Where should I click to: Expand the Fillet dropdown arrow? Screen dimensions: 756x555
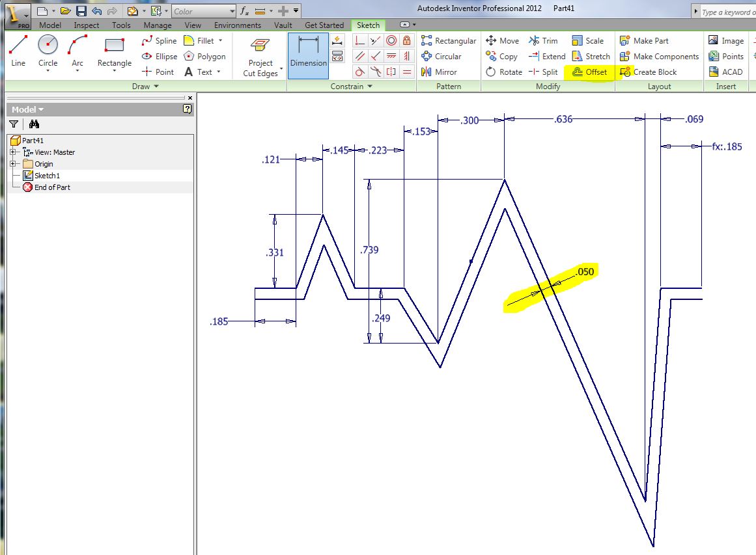pyautogui.click(x=221, y=41)
